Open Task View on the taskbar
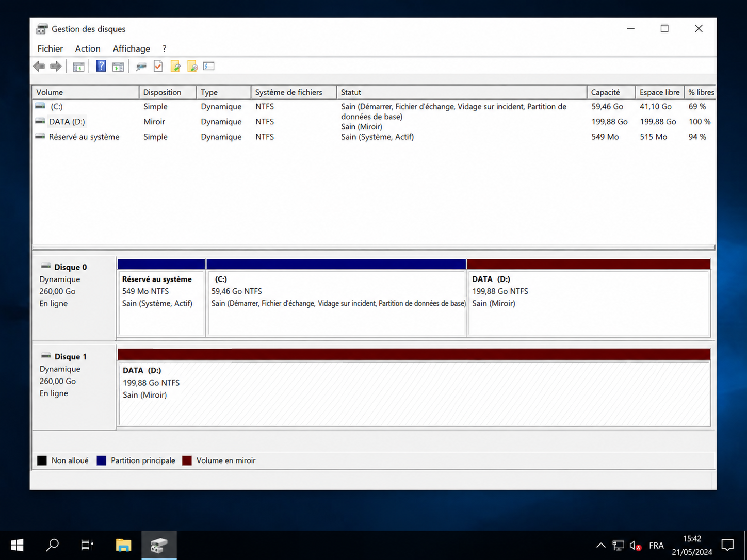Screen dimensions: 747x560 click(87, 545)
